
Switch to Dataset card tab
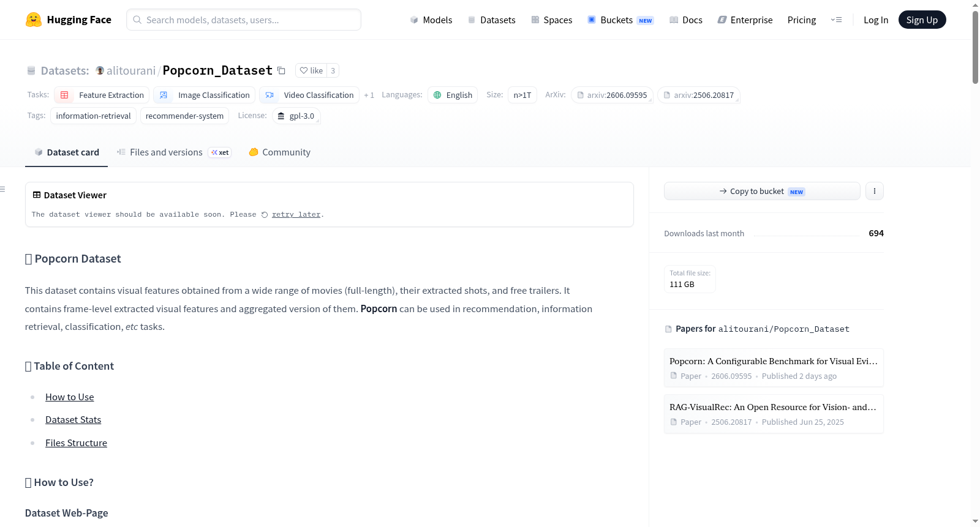point(66,152)
